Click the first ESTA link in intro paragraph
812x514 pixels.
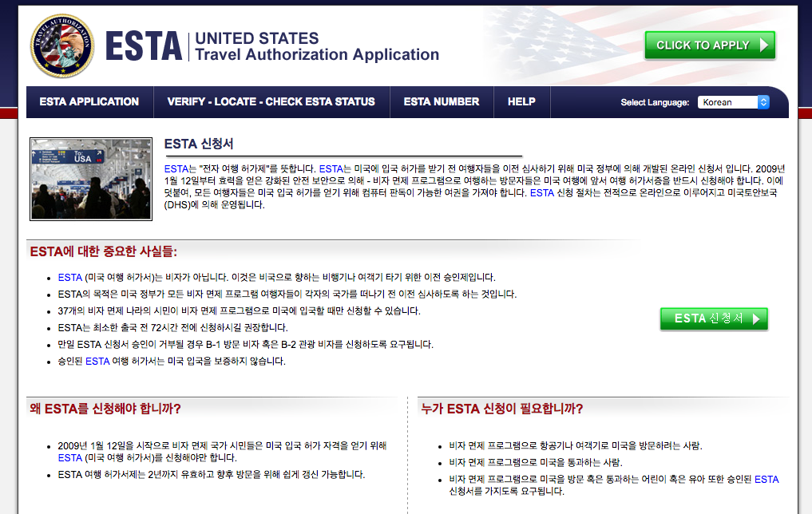coord(176,168)
